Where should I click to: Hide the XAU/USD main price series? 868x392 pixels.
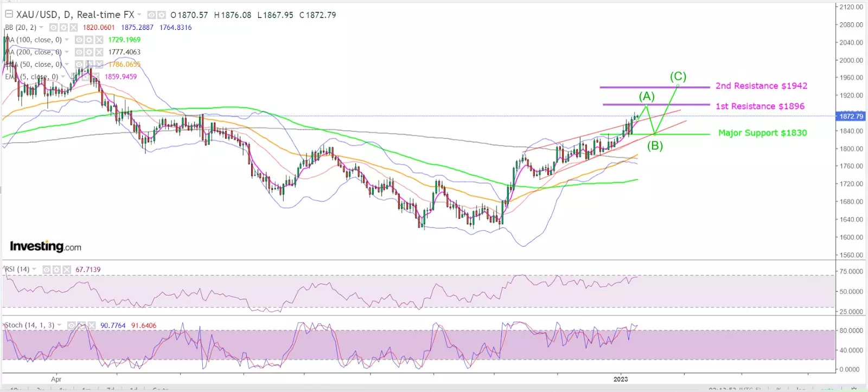(152, 15)
